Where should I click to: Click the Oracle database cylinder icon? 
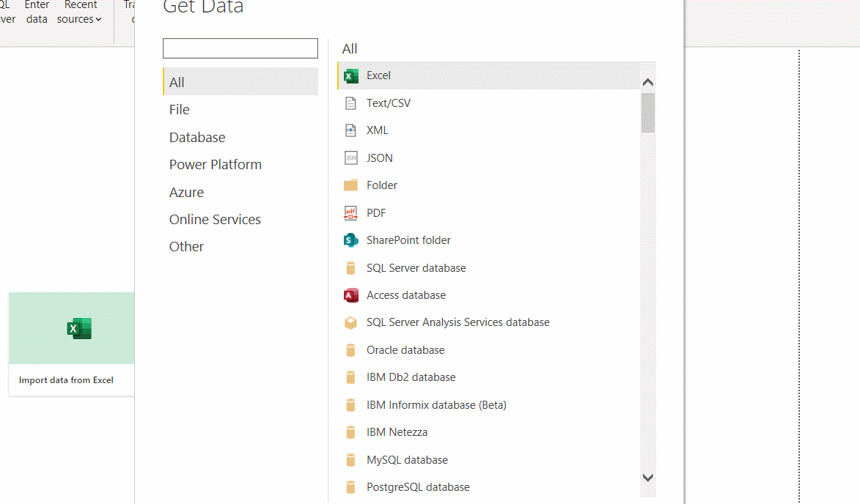(350, 350)
